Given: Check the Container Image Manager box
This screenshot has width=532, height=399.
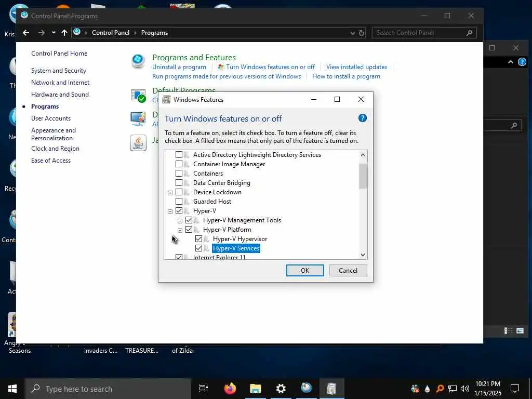Looking at the screenshot, I should pyautogui.click(x=179, y=164).
